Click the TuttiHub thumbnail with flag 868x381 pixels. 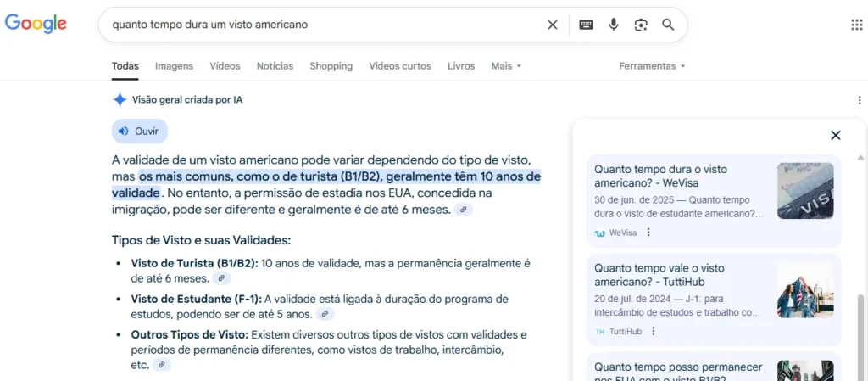pyautogui.click(x=805, y=289)
